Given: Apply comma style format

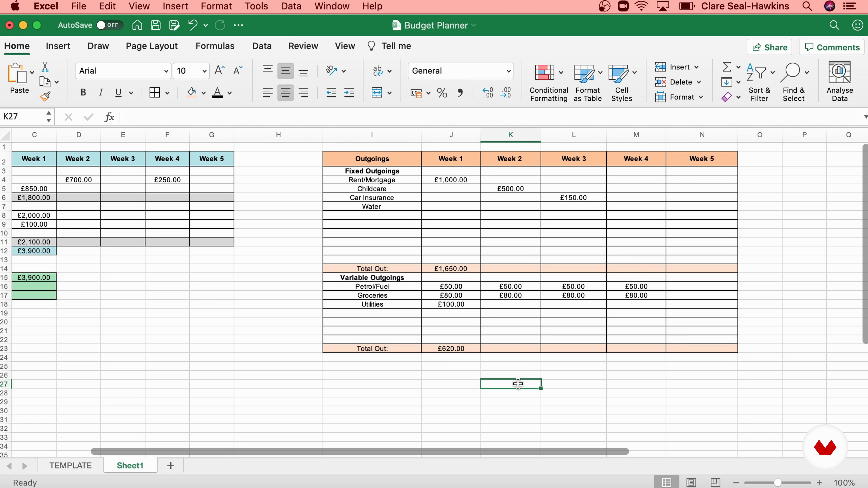Looking at the screenshot, I should (460, 93).
